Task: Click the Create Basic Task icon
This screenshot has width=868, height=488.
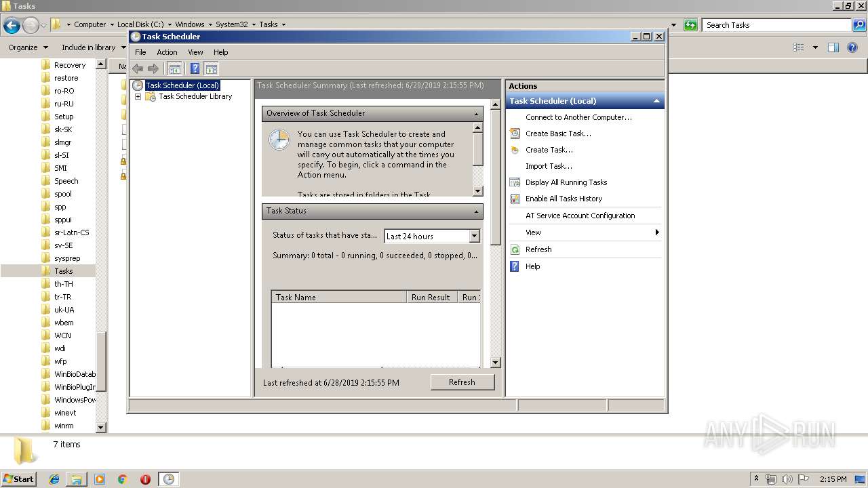Action: pos(515,134)
